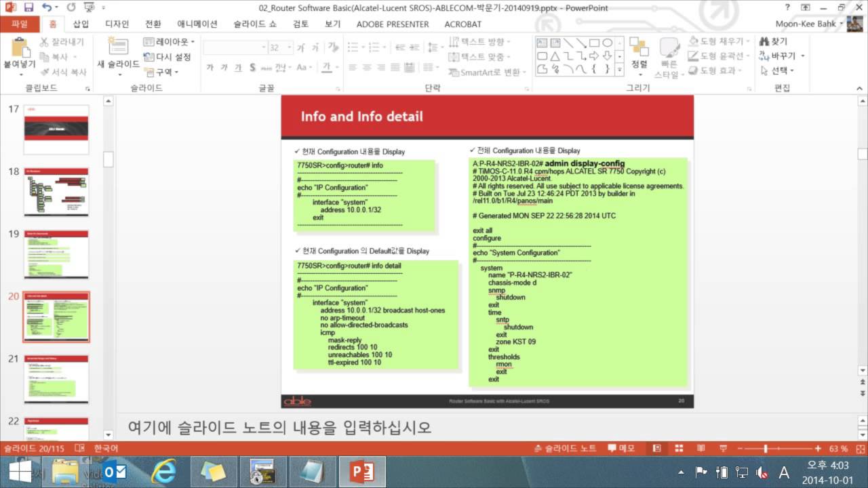
Task: Click zoom percentage 63 %
Action: point(838,449)
